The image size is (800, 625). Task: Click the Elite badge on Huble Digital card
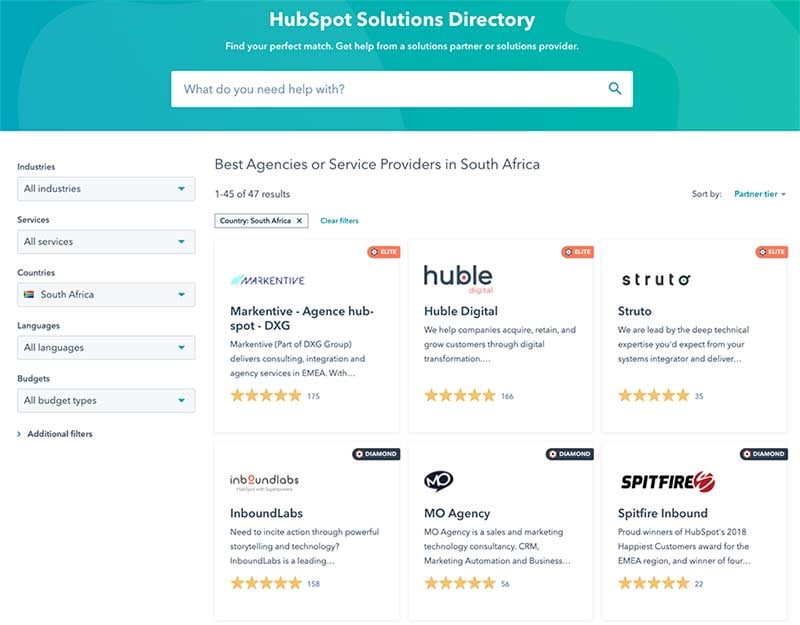[578, 252]
